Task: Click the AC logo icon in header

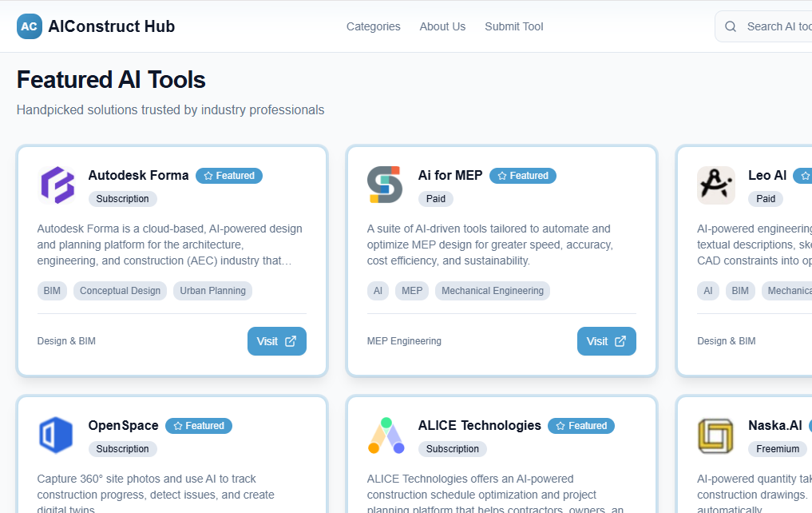Action: tap(30, 26)
